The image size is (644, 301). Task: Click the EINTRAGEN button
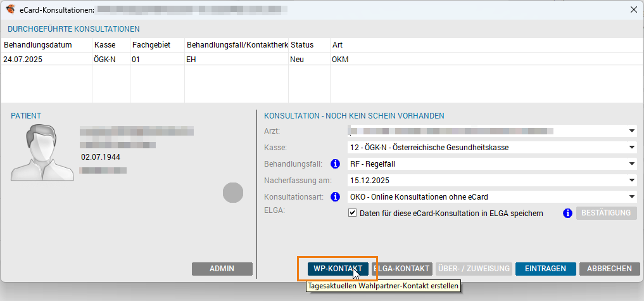point(545,269)
